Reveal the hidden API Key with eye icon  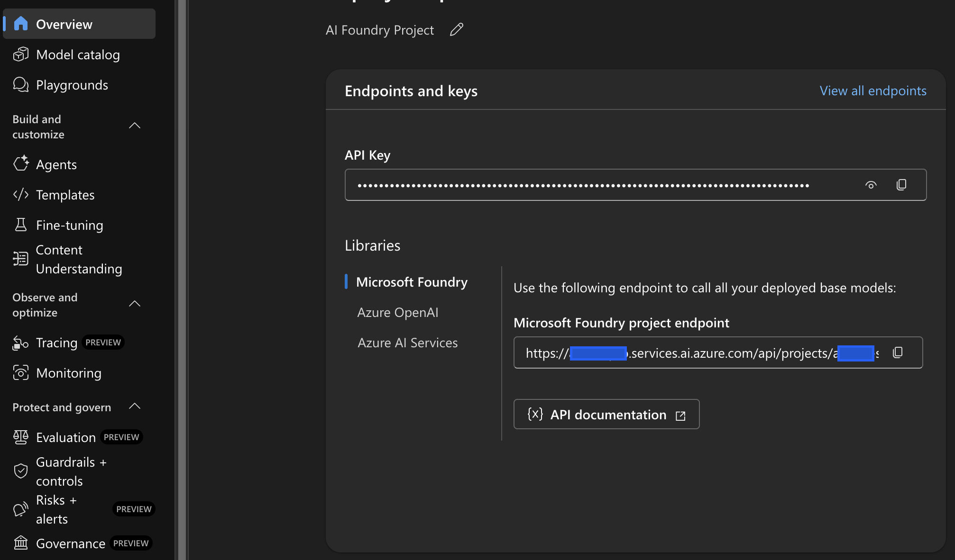tap(871, 185)
